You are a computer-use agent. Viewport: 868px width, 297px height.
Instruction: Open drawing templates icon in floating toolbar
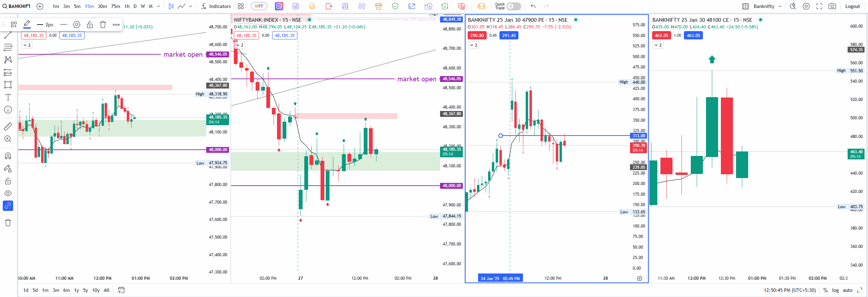pos(14,25)
